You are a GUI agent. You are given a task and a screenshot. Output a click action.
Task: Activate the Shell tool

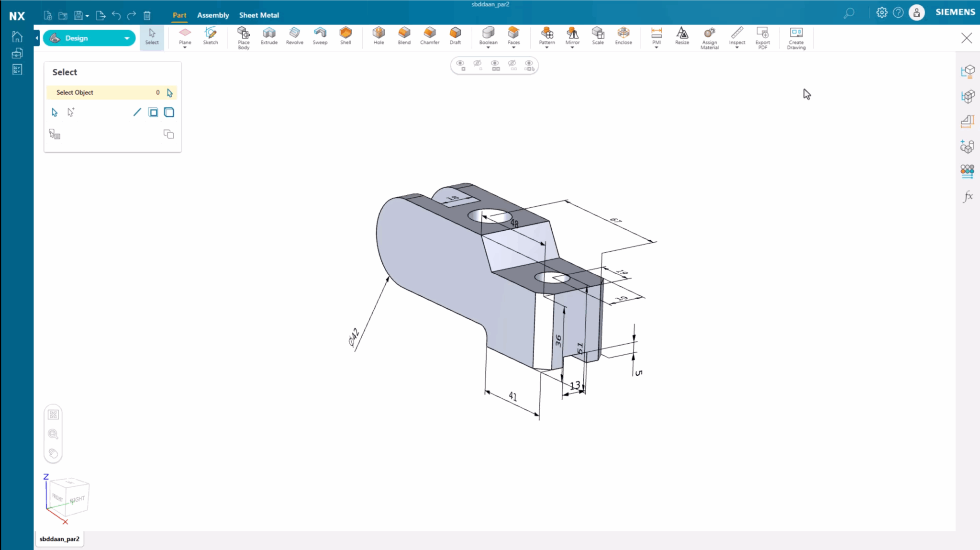pyautogui.click(x=345, y=37)
